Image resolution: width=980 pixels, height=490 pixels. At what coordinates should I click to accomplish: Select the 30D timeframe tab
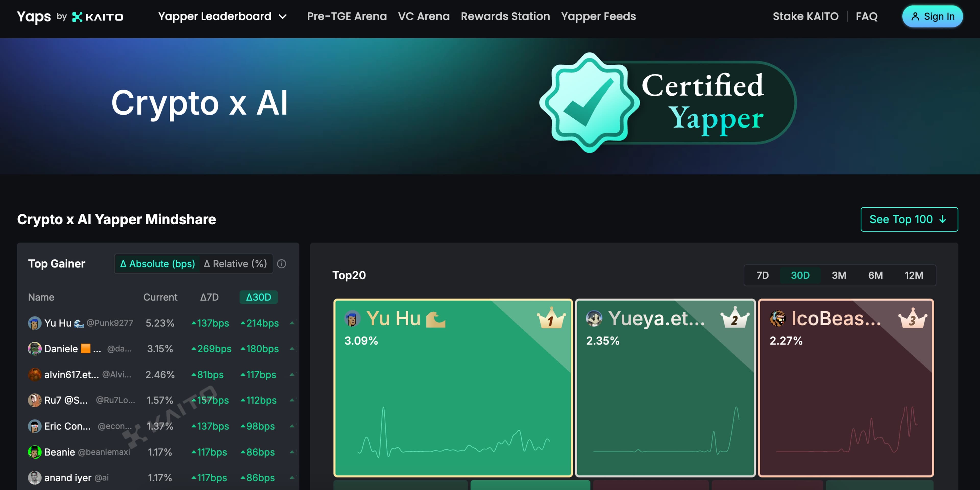click(x=800, y=275)
